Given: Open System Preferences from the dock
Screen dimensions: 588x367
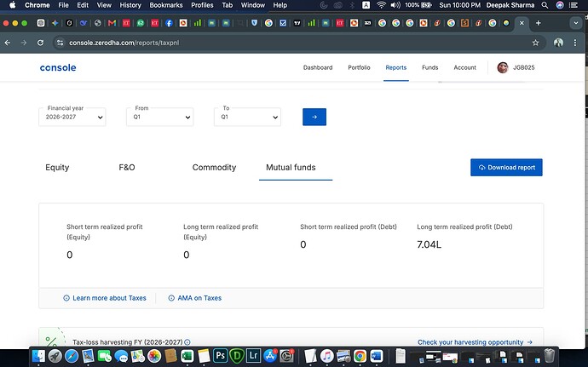Looking at the screenshot, I should click(287, 356).
